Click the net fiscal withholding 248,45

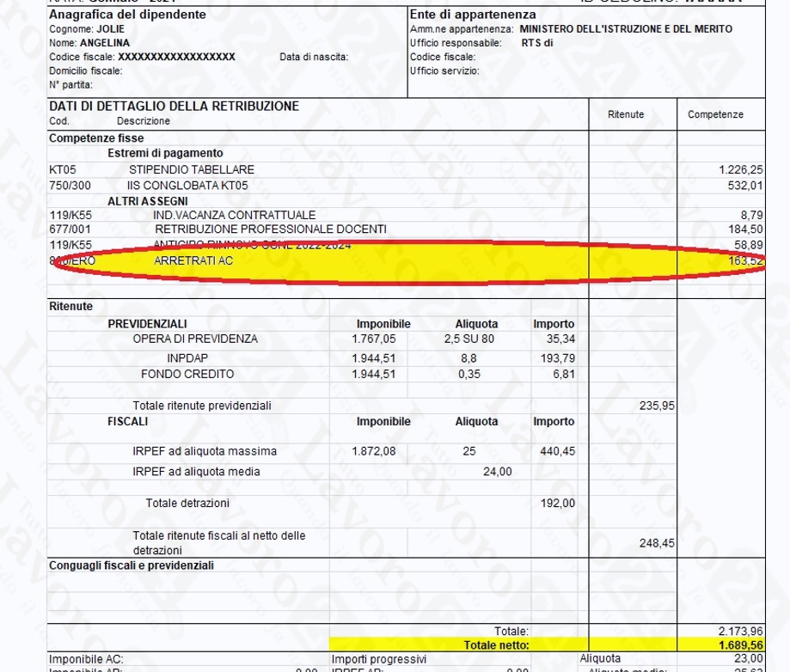point(657,543)
